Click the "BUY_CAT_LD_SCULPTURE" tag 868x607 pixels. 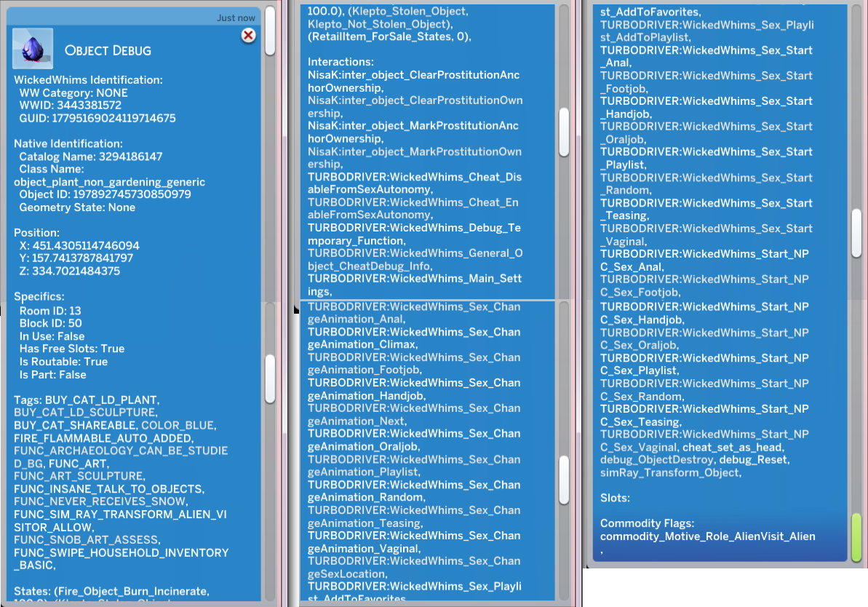pos(86,412)
